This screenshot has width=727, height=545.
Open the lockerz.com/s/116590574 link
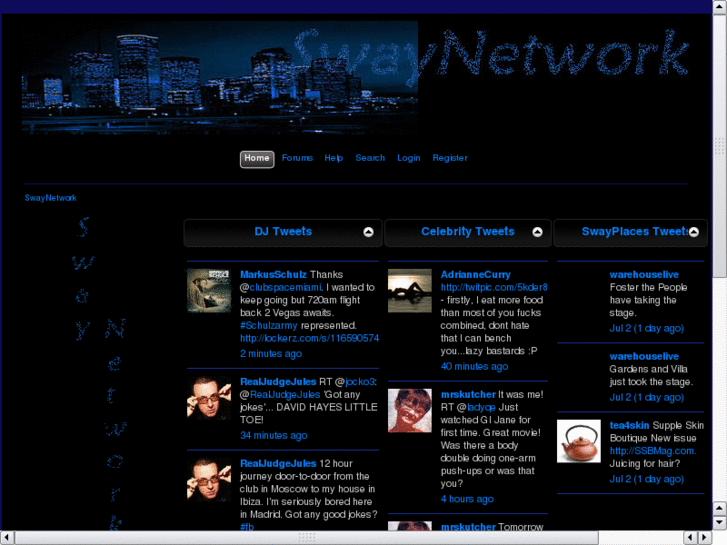309,339
